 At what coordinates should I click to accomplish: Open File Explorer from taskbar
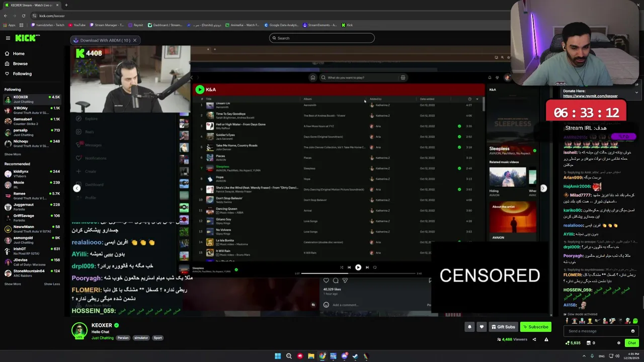click(x=311, y=356)
